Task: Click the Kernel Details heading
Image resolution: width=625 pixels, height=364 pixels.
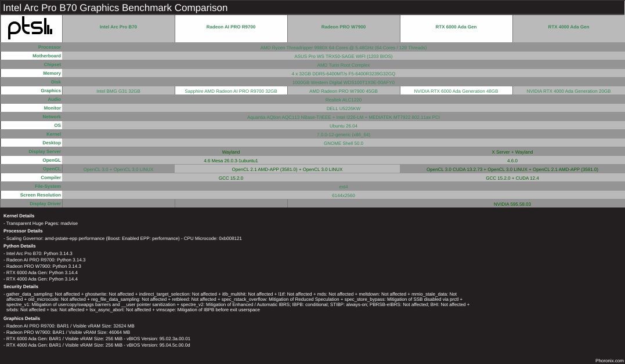Action: pyautogui.click(x=19, y=216)
